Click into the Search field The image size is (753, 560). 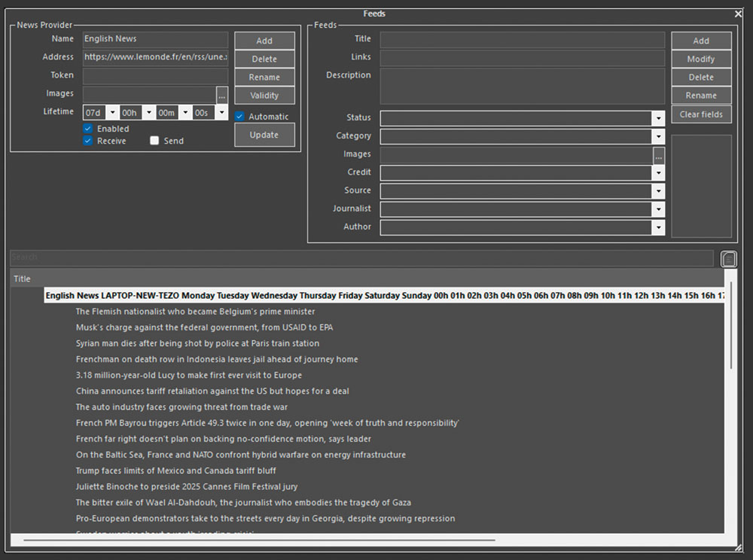(361, 258)
